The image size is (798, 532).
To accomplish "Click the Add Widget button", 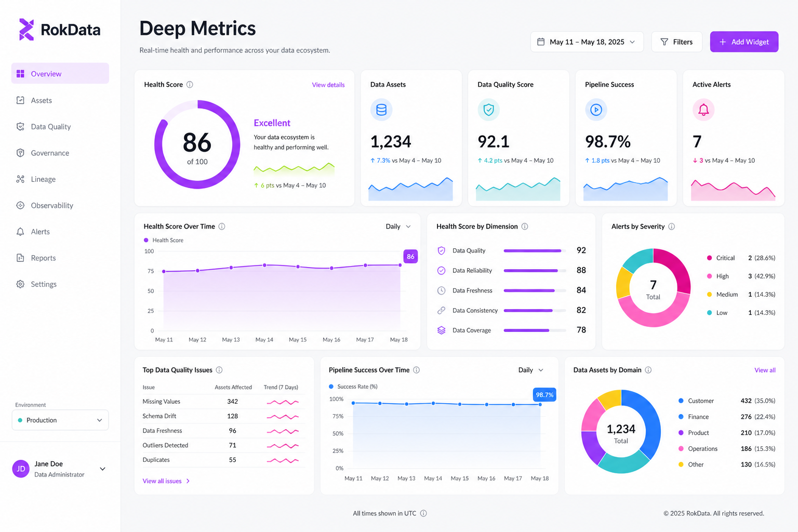I will pyautogui.click(x=744, y=42).
